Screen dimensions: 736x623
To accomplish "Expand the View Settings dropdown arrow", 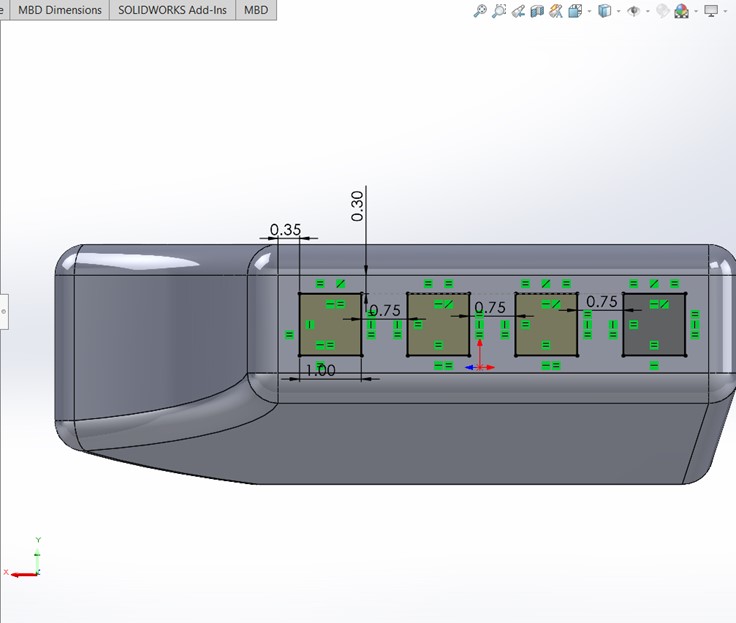I will [x=725, y=11].
